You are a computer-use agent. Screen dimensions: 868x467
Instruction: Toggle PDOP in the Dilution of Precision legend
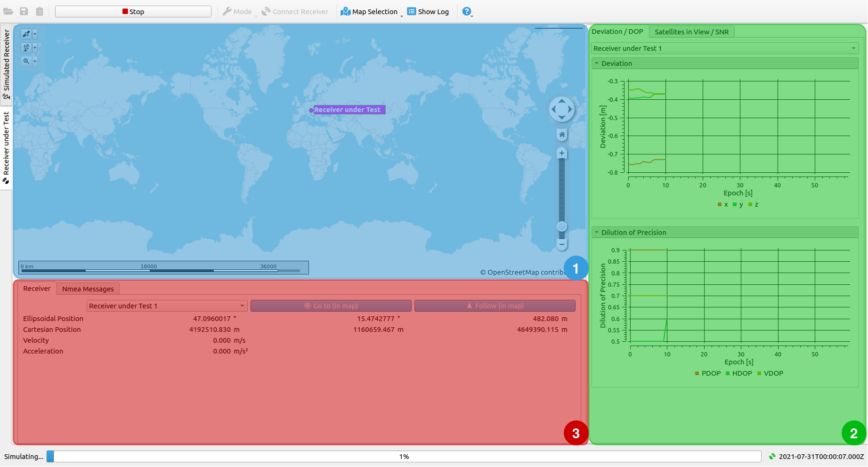707,373
